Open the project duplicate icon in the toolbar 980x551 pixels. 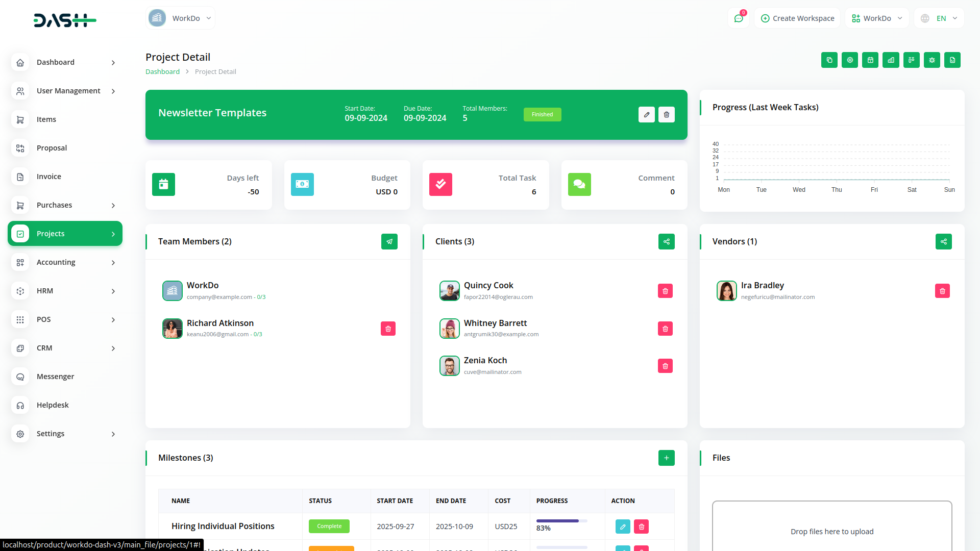click(x=829, y=60)
